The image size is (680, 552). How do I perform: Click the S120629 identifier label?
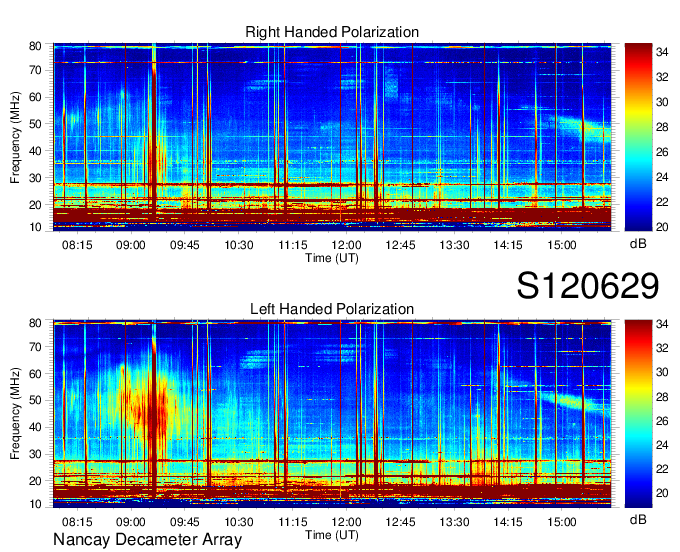tap(588, 286)
